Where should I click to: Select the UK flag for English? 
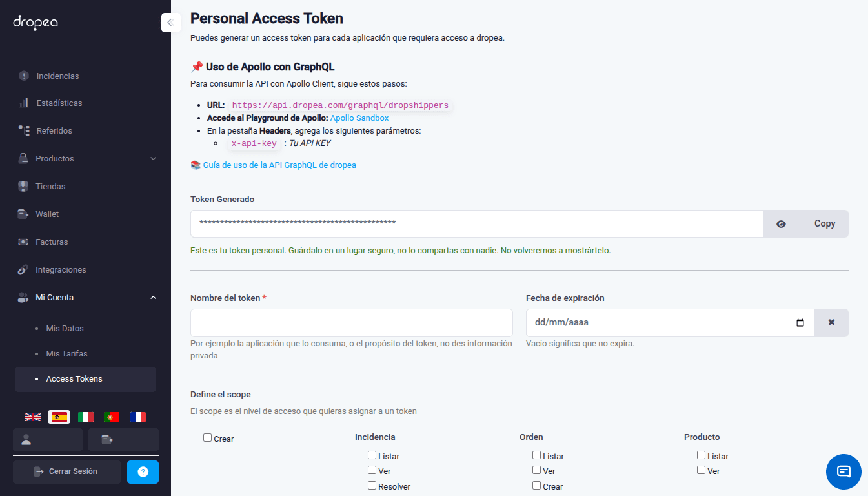pyautogui.click(x=33, y=417)
